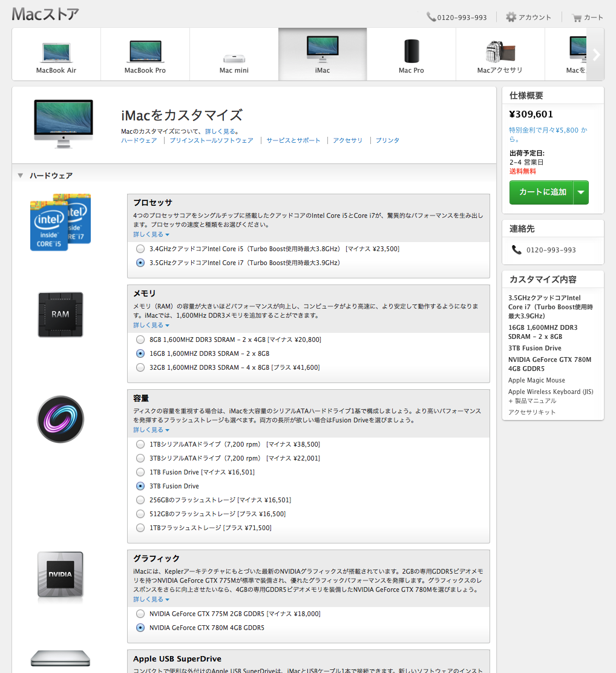
Task: Collapse the ハードウェア section triangle
Action: tap(20, 176)
